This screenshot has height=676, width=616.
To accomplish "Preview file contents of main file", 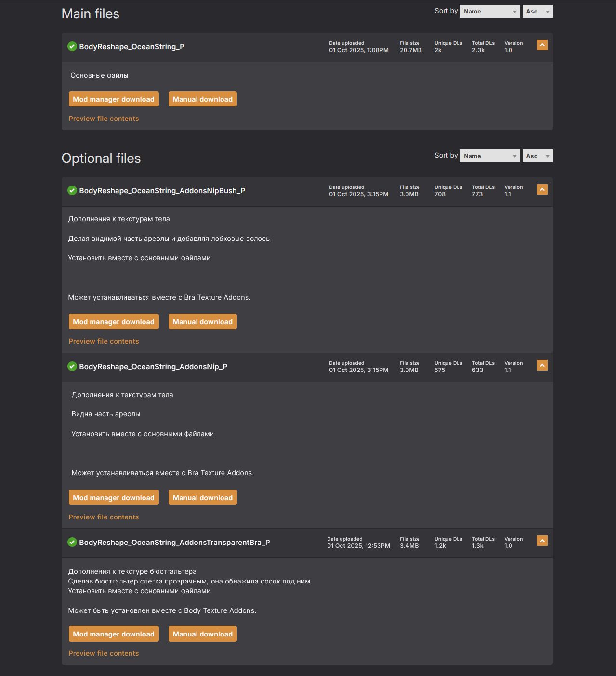I will click(104, 119).
